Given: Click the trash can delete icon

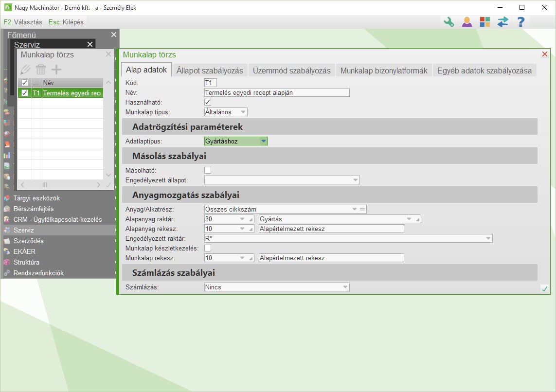Looking at the screenshot, I should [x=41, y=70].
